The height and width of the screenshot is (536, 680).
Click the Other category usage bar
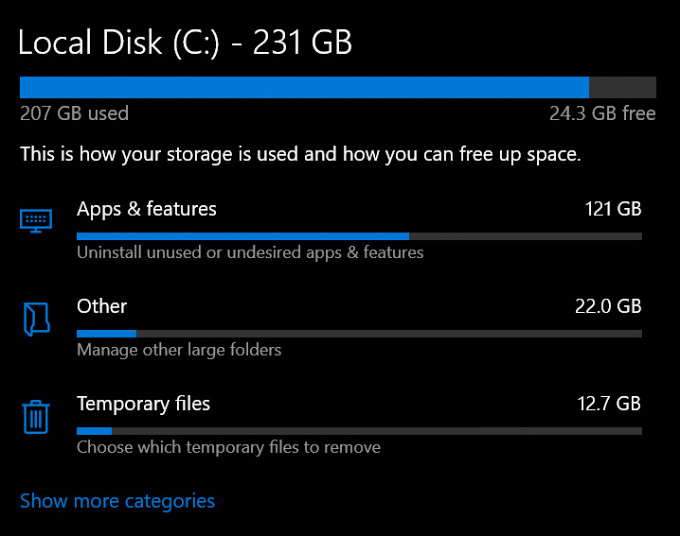click(359, 334)
